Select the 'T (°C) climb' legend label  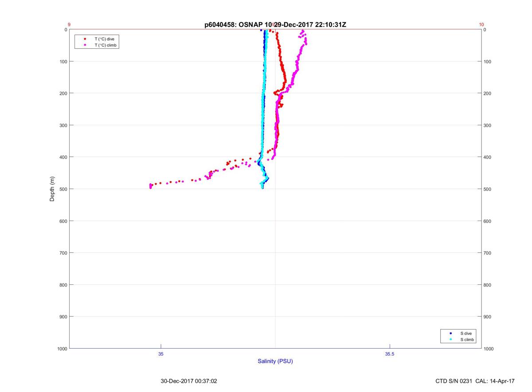106,45
